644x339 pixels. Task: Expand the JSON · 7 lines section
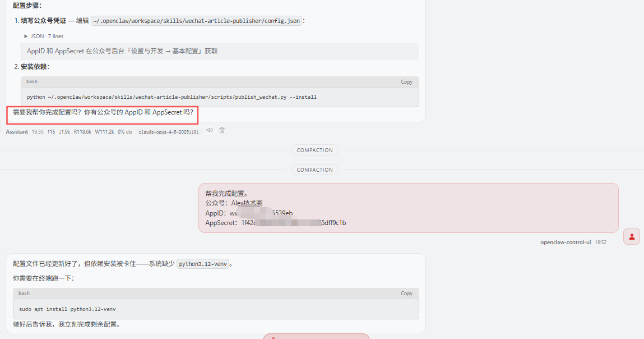point(45,36)
